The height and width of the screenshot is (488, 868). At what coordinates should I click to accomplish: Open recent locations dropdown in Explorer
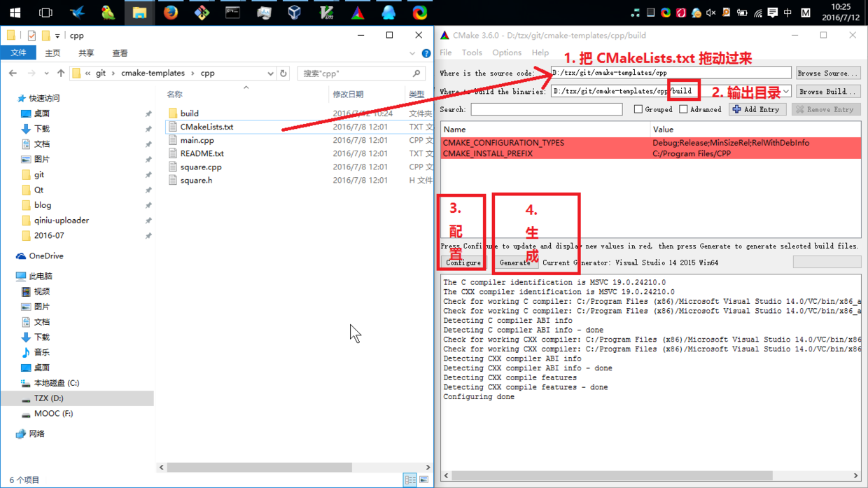pos(47,74)
